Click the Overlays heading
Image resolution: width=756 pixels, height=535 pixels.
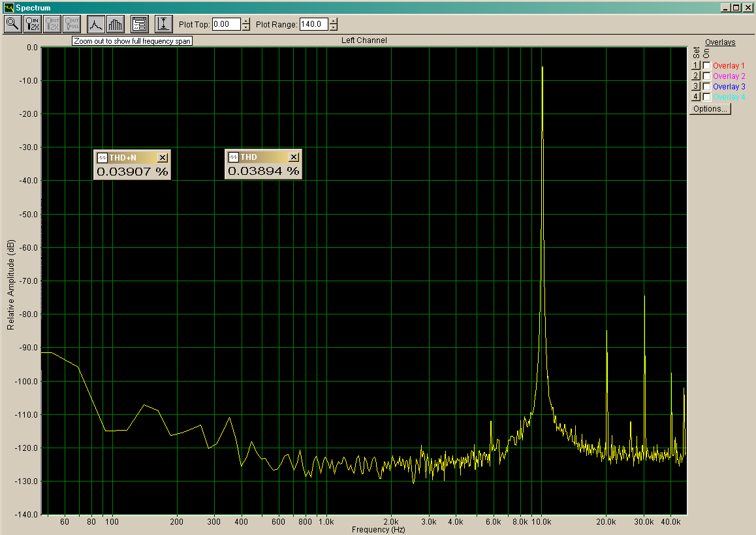(720, 42)
